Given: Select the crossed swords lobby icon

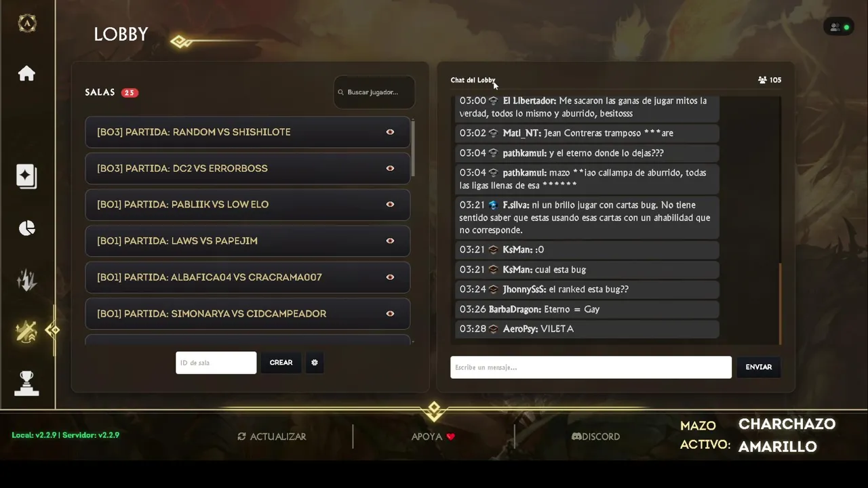Looking at the screenshot, I should click(x=26, y=331).
